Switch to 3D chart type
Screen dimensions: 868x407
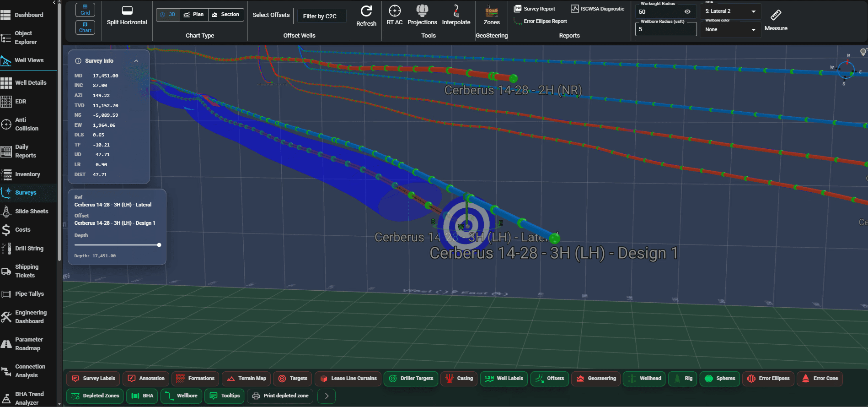click(x=168, y=15)
